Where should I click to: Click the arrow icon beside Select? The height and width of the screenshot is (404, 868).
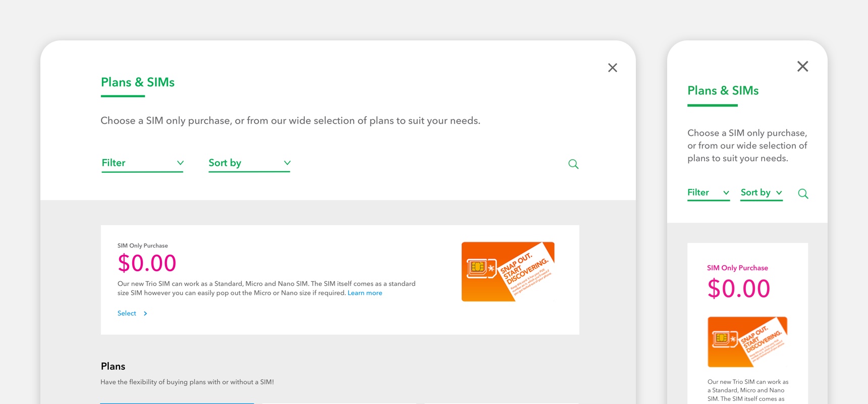point(145,314)
